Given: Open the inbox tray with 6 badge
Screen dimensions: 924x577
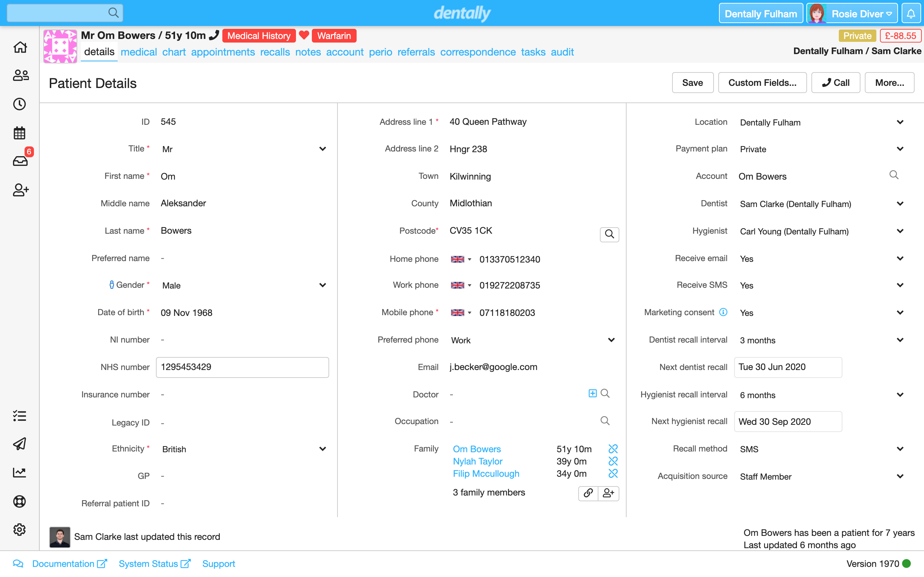Looking at the screenshot, I should point(20,161).
